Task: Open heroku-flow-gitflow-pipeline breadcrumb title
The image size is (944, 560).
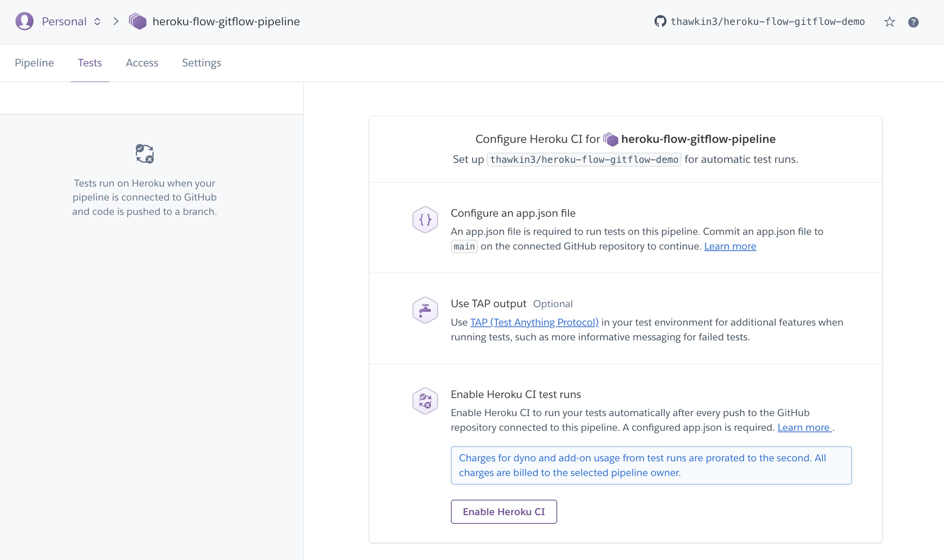Action: (226, 22)
